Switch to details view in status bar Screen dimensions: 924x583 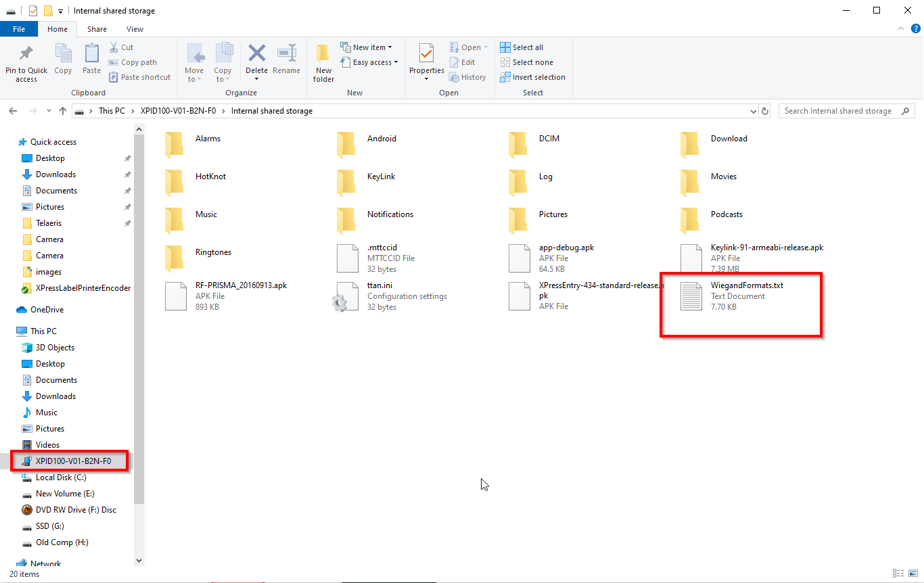tap(898, 574)
